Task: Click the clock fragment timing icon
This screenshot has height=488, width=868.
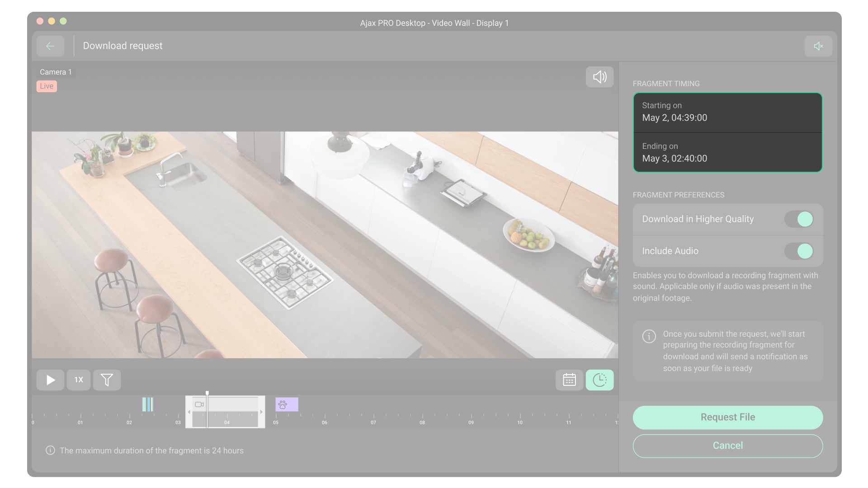Action: point(599,380)
